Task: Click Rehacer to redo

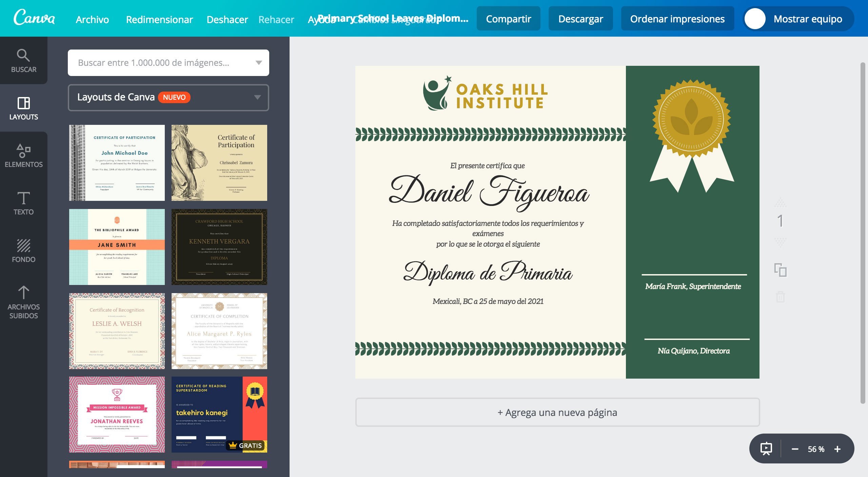Action: (x=276, y=19)
